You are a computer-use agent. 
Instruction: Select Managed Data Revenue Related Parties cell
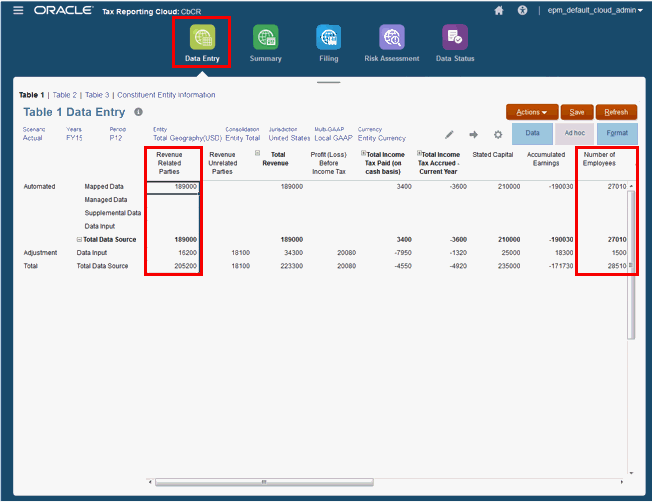(x=173, y=200)
